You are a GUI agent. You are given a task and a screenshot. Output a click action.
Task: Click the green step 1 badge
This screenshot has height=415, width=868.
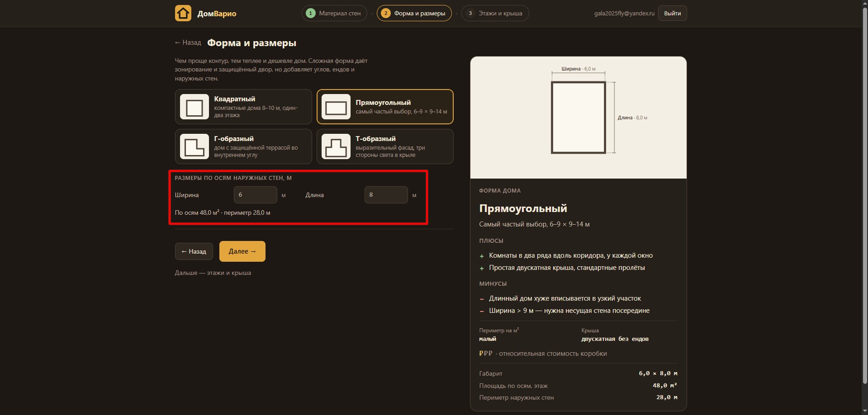(x=311, y=13)
